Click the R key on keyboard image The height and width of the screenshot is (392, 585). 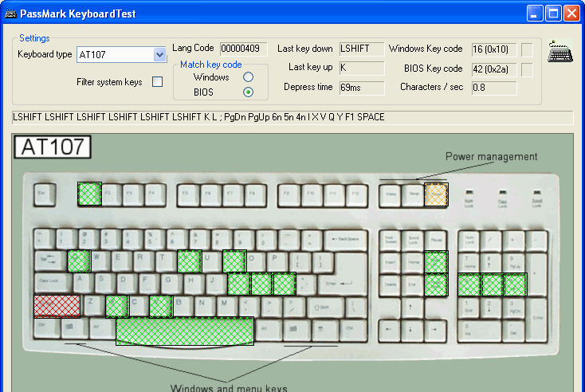(x=144, y=261)
